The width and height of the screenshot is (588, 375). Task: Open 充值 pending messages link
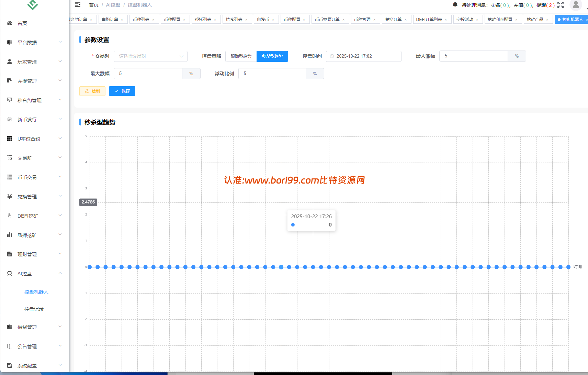pos(523,5)
